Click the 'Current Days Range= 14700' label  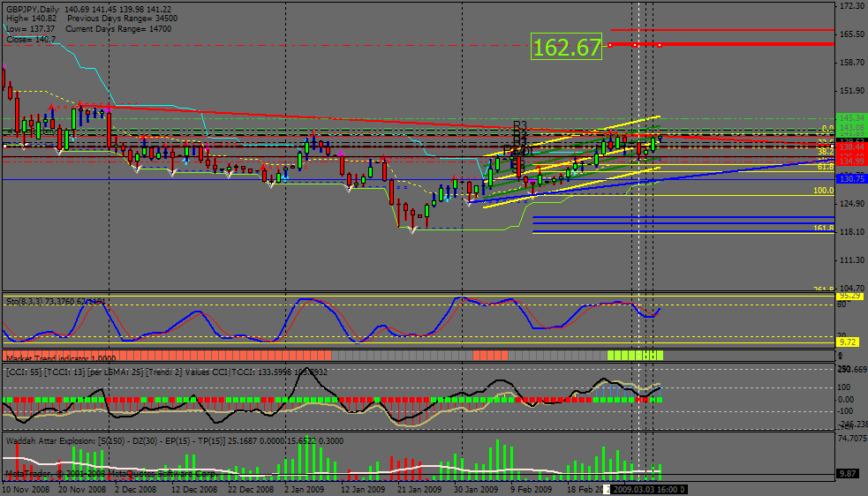pyautogui.click(x=118, y=29)
